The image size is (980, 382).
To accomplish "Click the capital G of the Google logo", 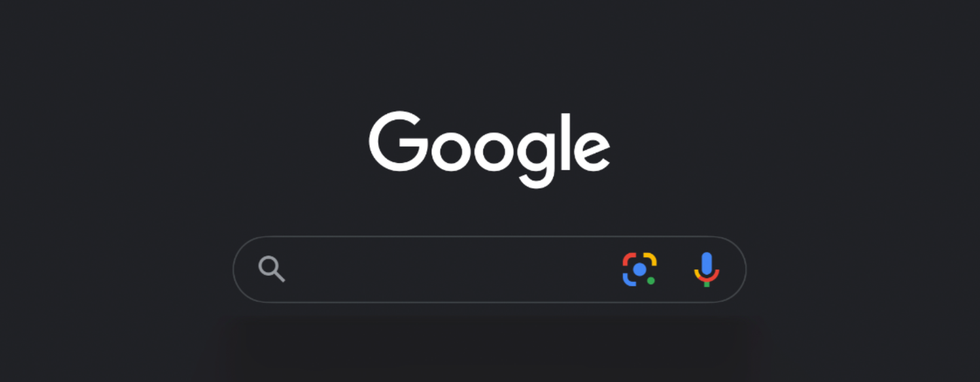I will point(399,141).
